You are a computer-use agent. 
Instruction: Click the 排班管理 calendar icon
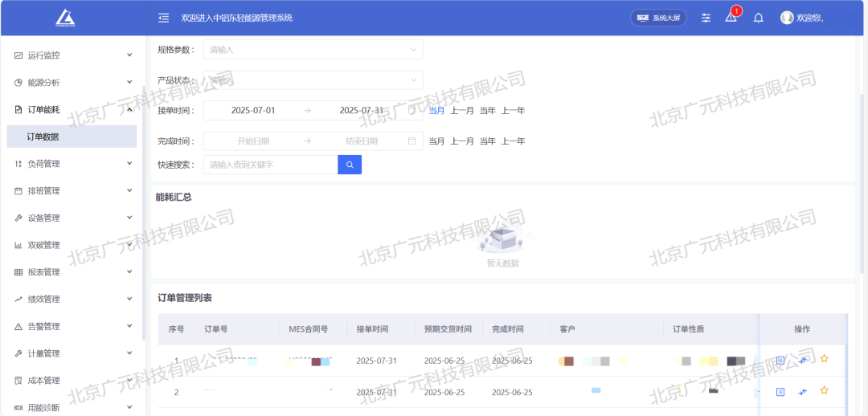pyautogui.click(x=18, y=191)
